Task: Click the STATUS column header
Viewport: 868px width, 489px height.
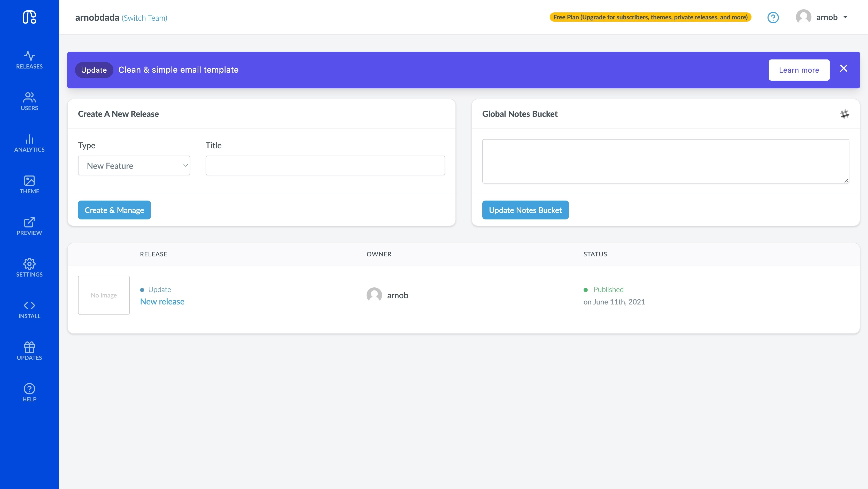Action: pyautogui.click(x=595, y=254)
